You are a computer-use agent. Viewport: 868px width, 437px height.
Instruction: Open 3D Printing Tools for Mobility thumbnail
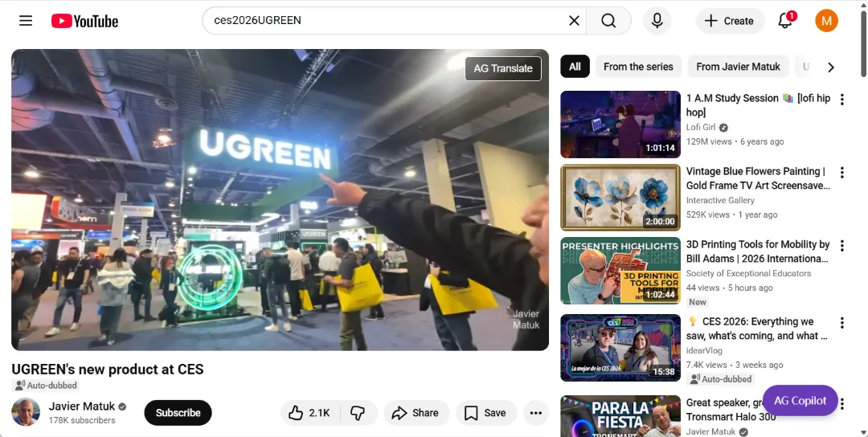pyautogui.click(x=620, y=271)
